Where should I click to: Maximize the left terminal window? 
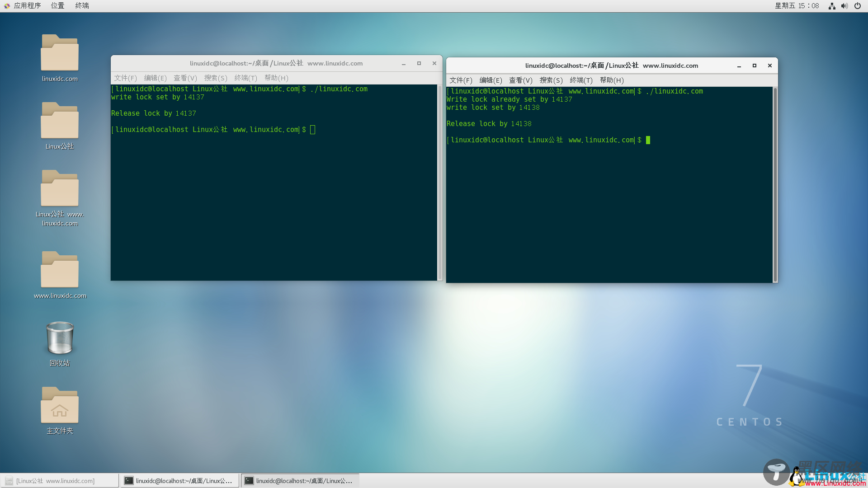point(419,64)
